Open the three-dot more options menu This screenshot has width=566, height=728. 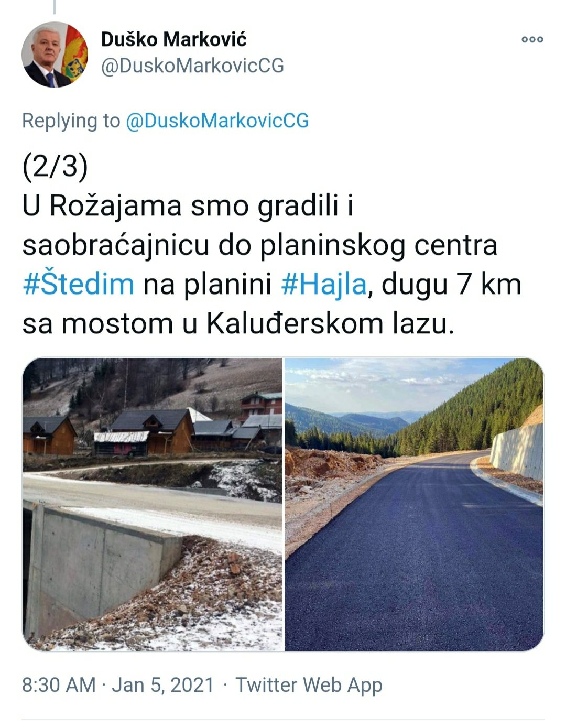(x=532, y=39)
